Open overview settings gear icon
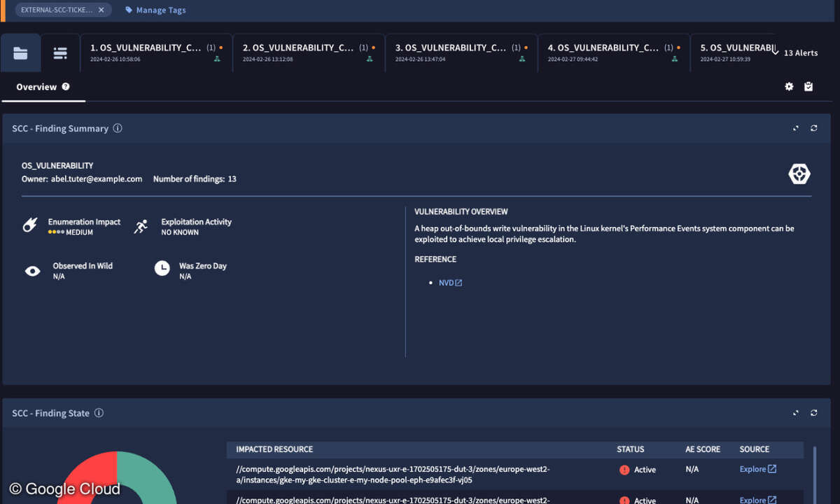 pyautogui.click(x=789, y=87)
